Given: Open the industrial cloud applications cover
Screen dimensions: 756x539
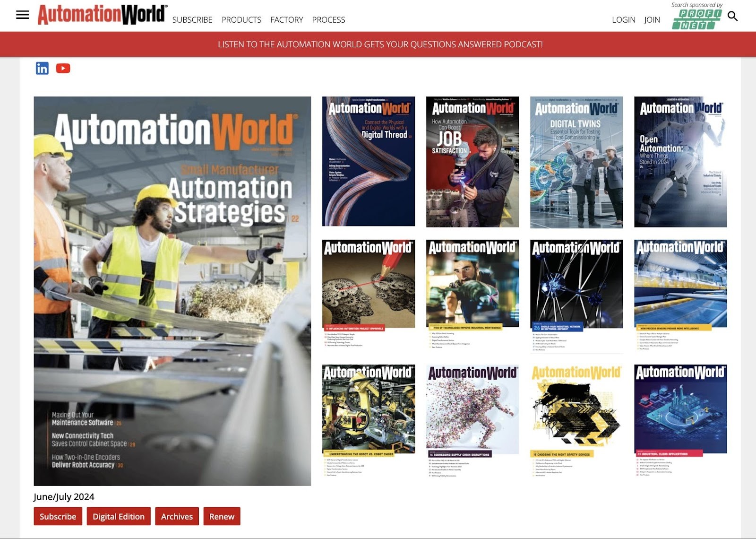Looking at the screenshot, I should coord(680,421).
